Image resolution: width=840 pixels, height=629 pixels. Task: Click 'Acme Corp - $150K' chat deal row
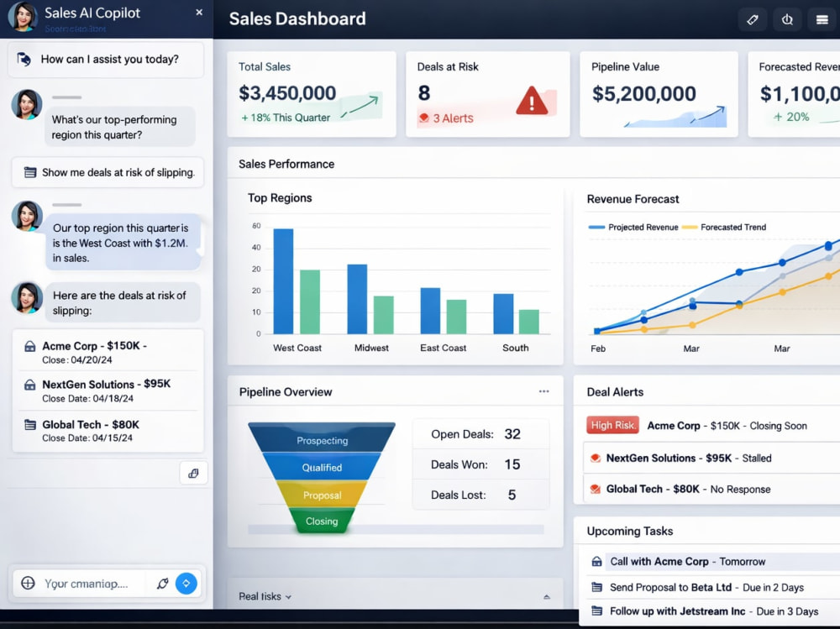(108, 352)
